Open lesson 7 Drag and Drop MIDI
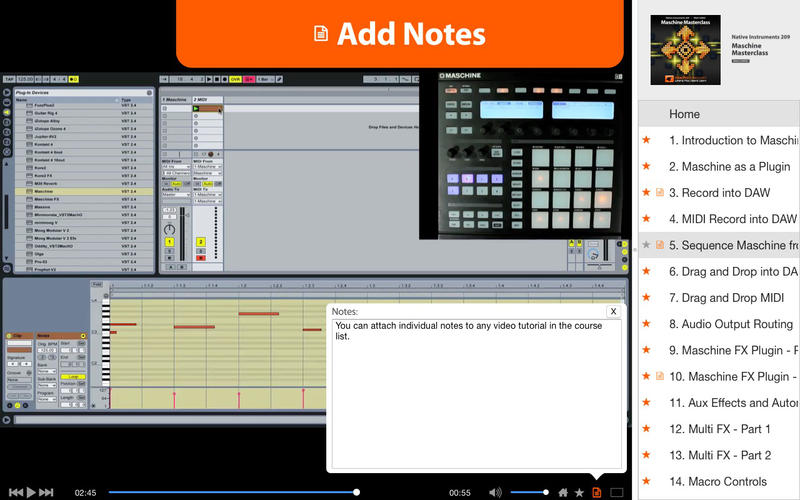800x500 pixels. 727,298
